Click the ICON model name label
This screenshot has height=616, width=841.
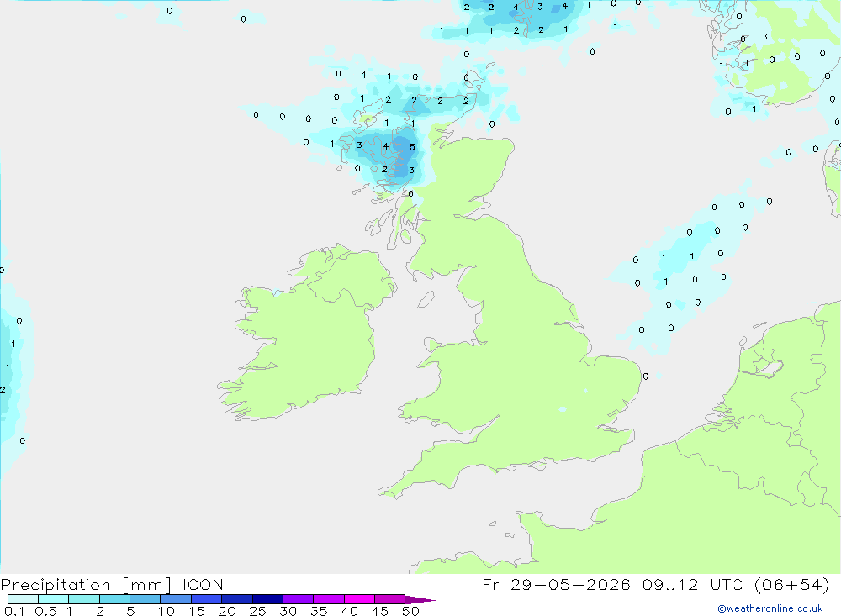[x=203, y=584]
